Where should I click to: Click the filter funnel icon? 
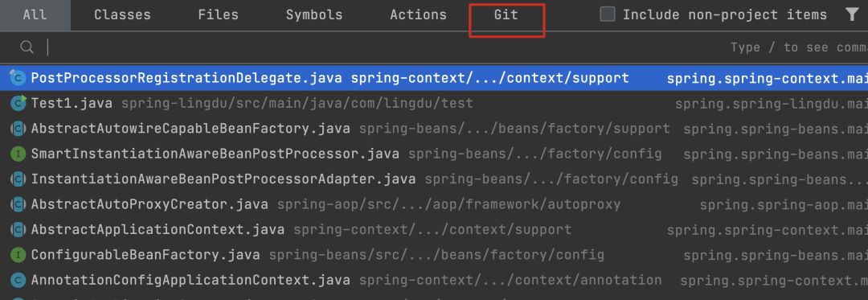(853, 15)
